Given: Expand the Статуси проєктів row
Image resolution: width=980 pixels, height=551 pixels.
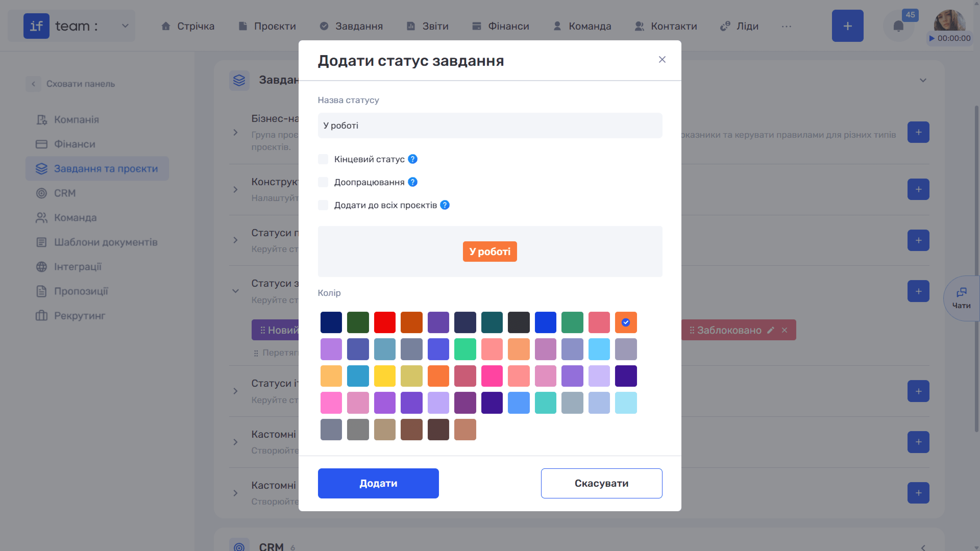Looking at the screenshot, I should pos(236,240).
